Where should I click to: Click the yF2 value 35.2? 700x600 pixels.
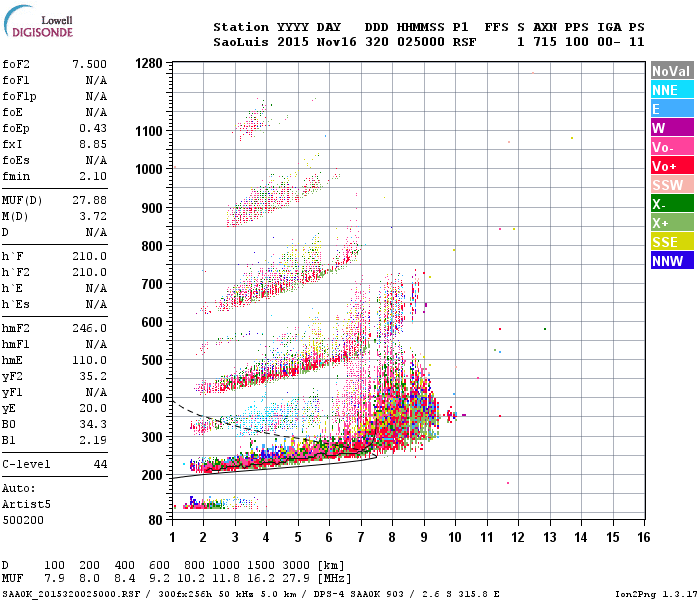pos(93,376)
